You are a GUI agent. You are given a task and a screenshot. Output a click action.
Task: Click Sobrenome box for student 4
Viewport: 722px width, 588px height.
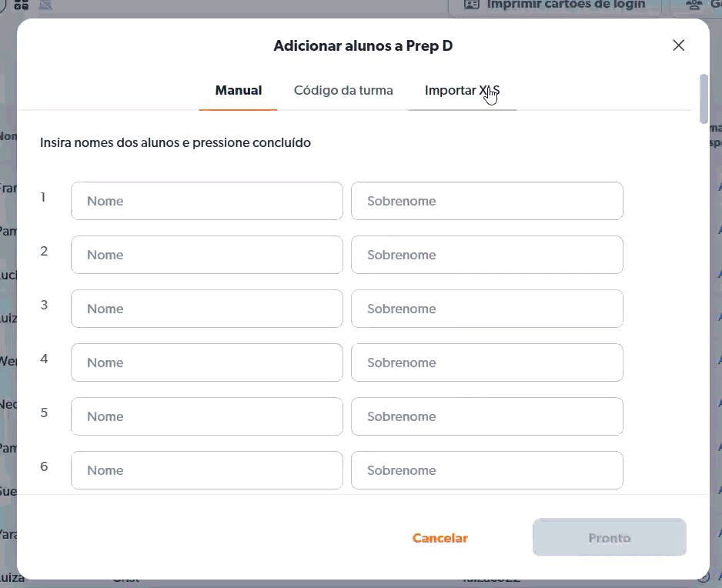(486, 362)
